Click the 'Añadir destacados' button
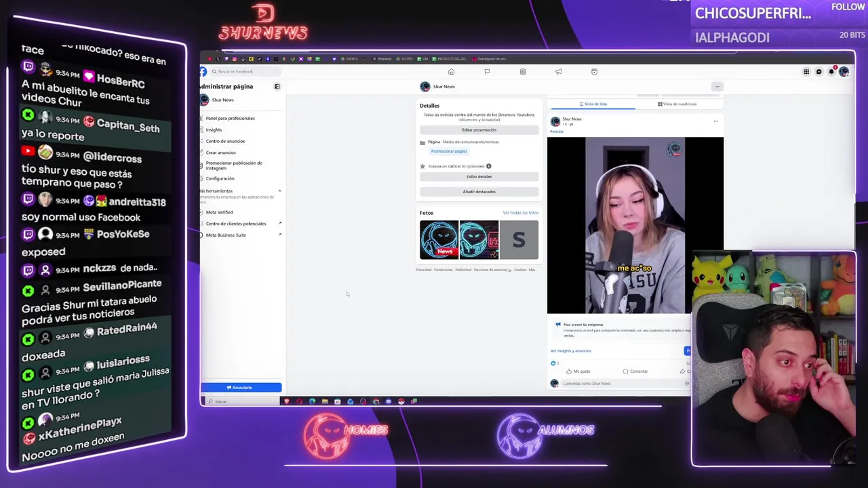This screenshot has height=488, width=868. [479, 191]
